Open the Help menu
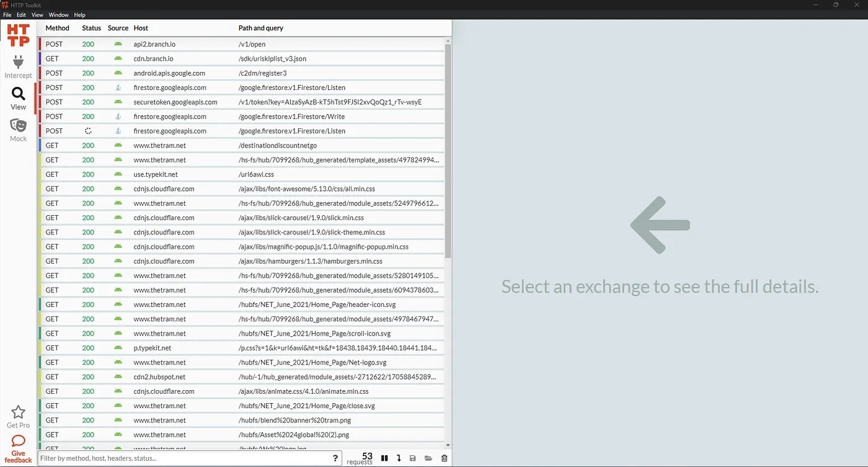Viewport: 868px width, 467px height. coord(79,14)
